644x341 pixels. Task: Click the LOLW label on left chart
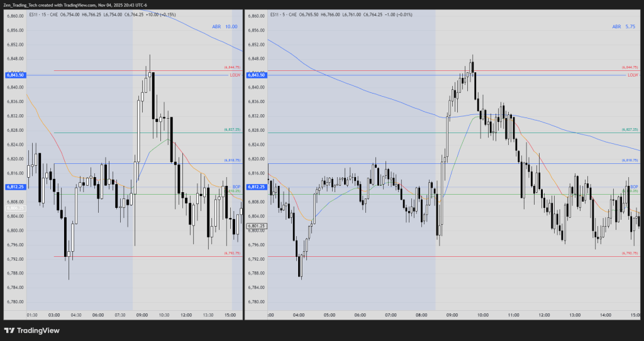(236, 75)
